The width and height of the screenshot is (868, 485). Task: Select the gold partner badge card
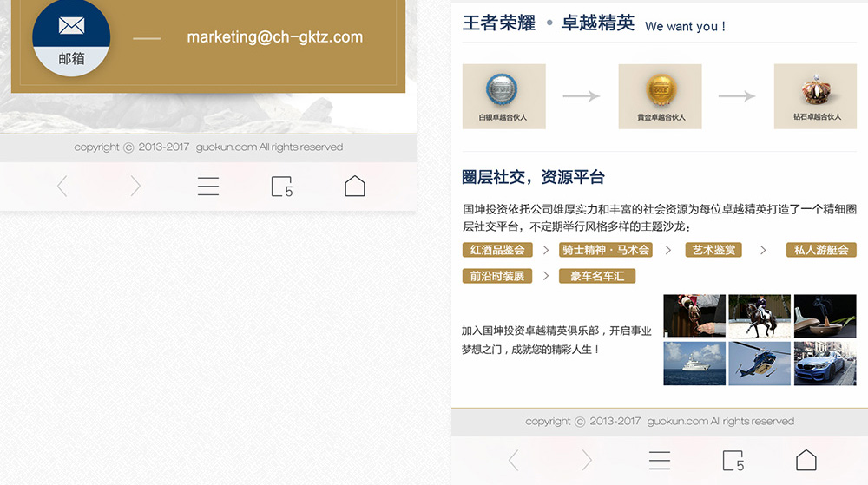tap(660, 96)
